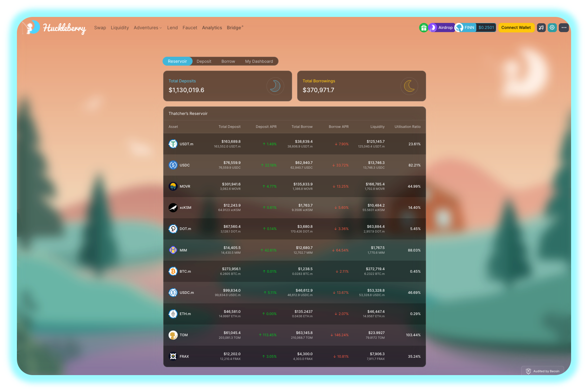588x392 pixels.
Task: Click the Total Borrow column header
Action: pos(302,127)
